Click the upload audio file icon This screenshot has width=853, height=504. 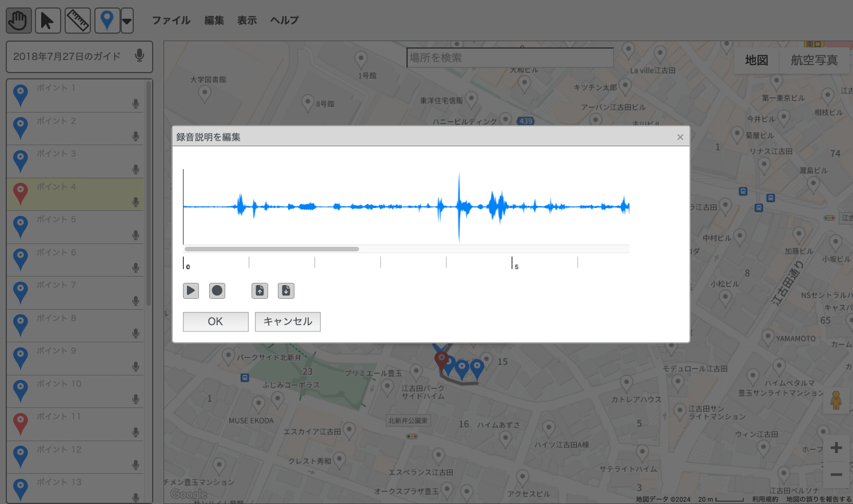[x=260, y=291]
